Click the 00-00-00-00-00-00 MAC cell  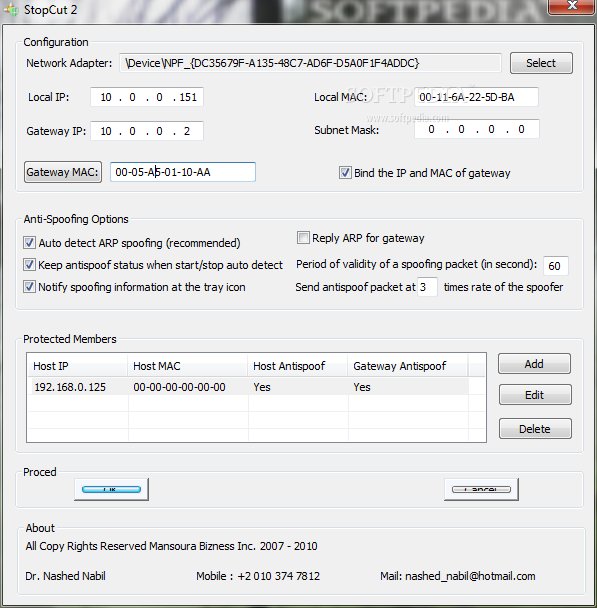pos(179,387)
